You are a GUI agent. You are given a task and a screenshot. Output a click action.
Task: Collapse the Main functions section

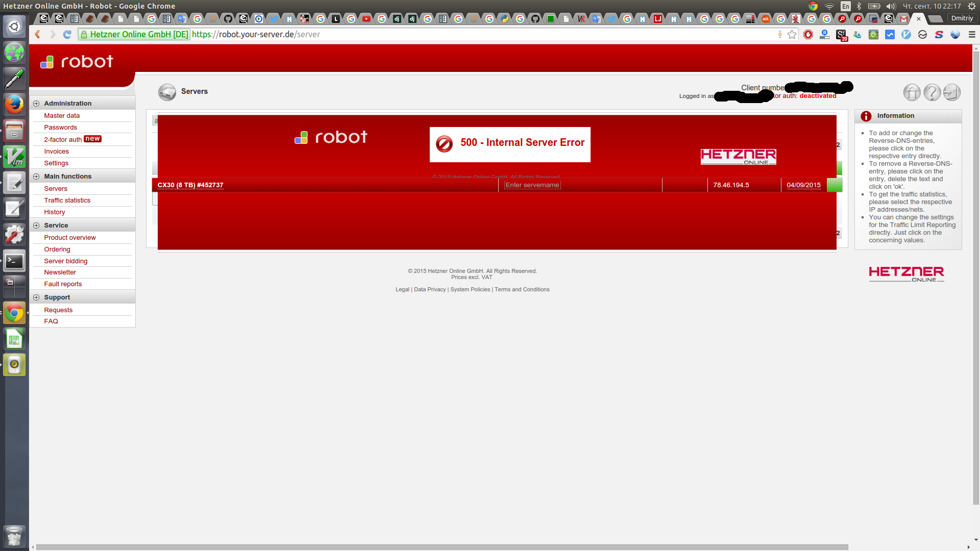pyautogui.click(x=36, y=177)
